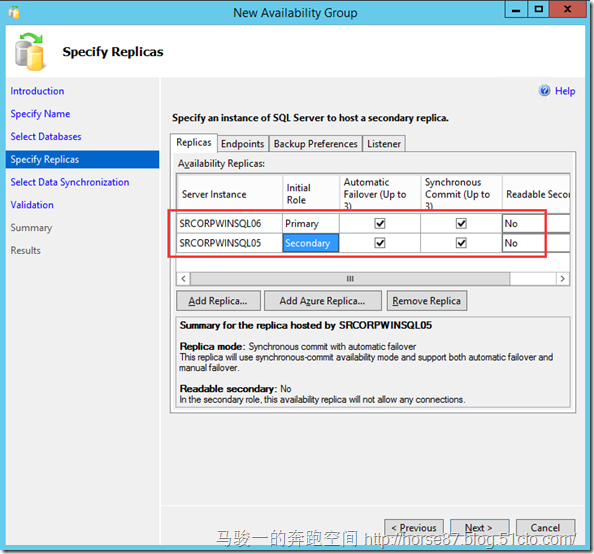
Task: Go to the Select Databases page
Action: coord(46,136)
